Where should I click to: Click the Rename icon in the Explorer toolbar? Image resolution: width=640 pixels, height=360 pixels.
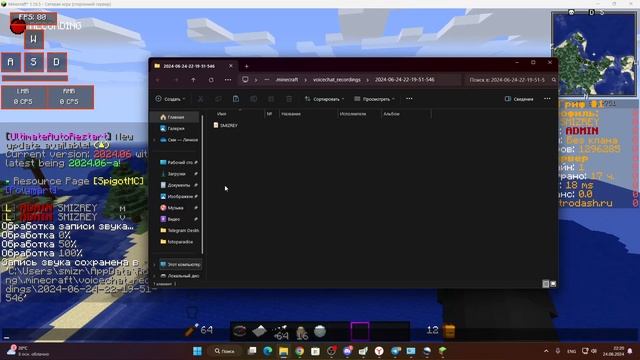coord(253,99)
